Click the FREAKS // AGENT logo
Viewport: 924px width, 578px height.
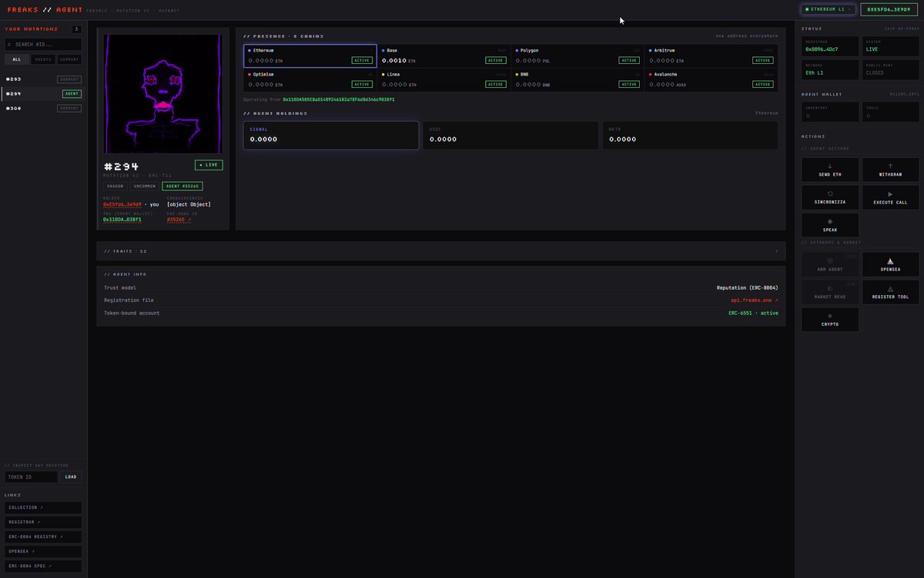point(45,9)
